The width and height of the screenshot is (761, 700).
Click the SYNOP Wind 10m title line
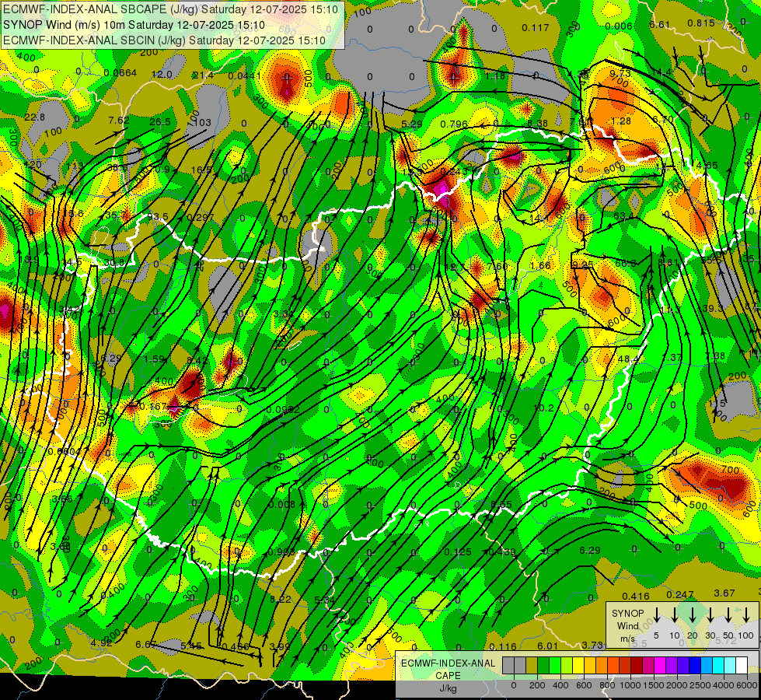(134, 25)
